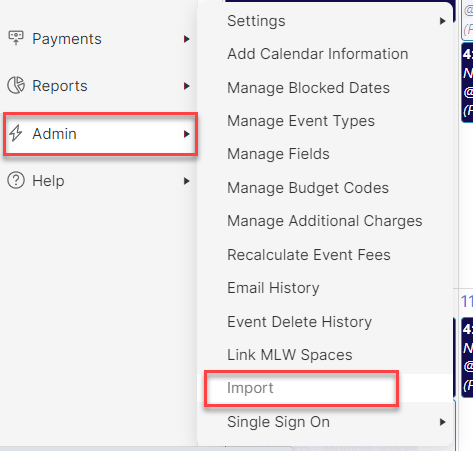Screen dimensions: 473x451
Task: Click the Payments icon in the sidebar
Action: point(16,38)
